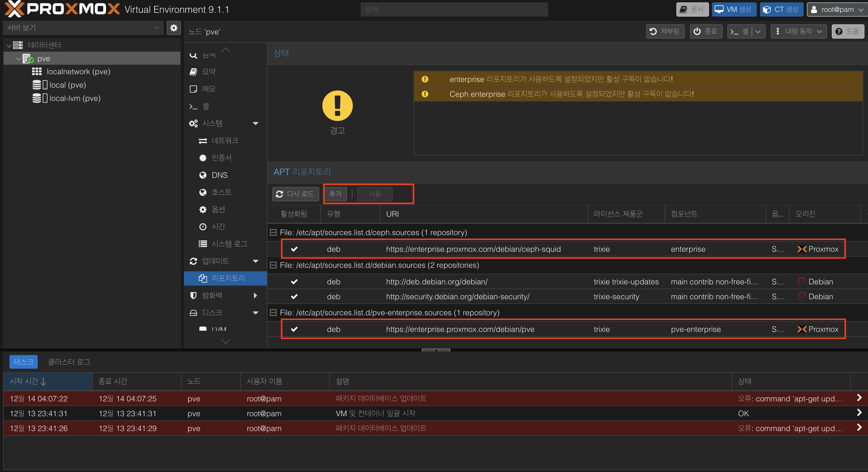Switch to 클러스터 로그 tab
The image size is (868, 472).
pos(69,362)
